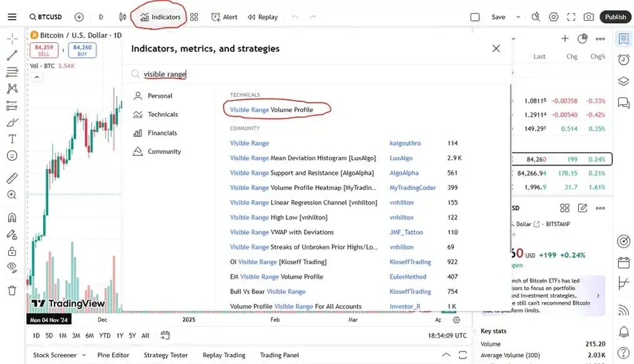Open the Strategy Tester tab
Viewport: 634px width, 364px height.
(166, 355)
